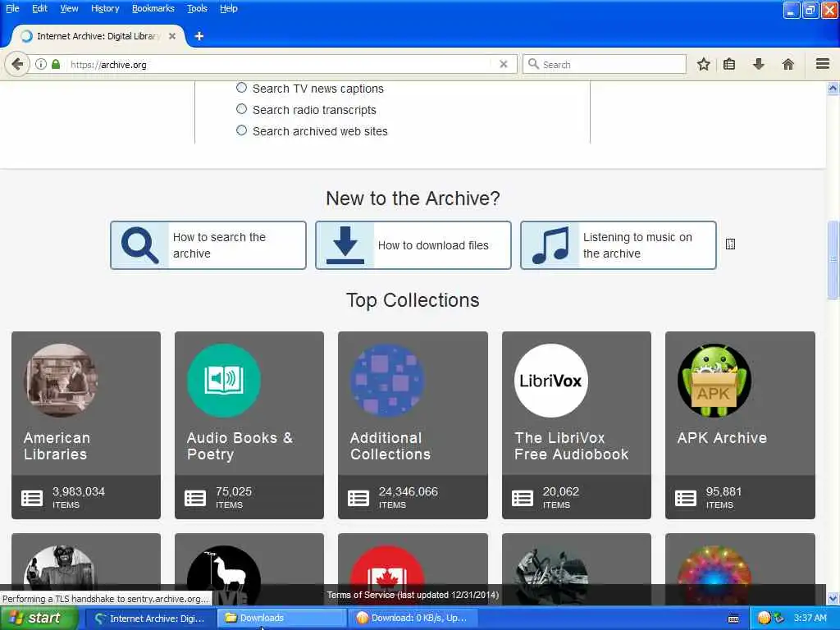Image resolution: width=840 pixels, height=630 pixels.
Task: Open the Bookmarks menu
Action: click(x=153, y=8)
